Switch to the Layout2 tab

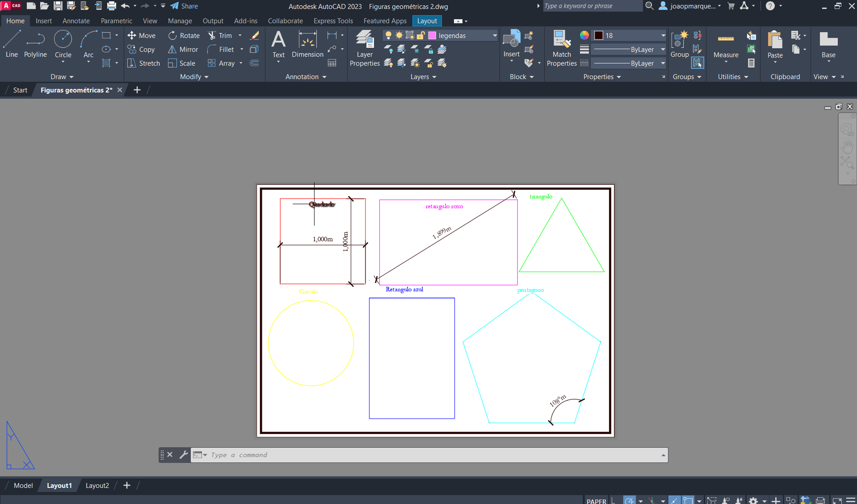pyautogui.click(x=97, y=486)
